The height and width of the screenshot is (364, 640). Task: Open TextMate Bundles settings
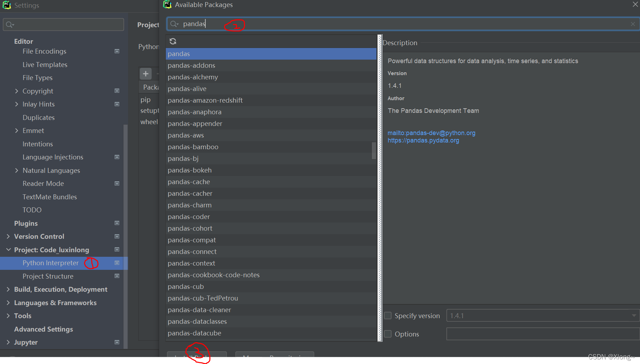coord(50,197)
